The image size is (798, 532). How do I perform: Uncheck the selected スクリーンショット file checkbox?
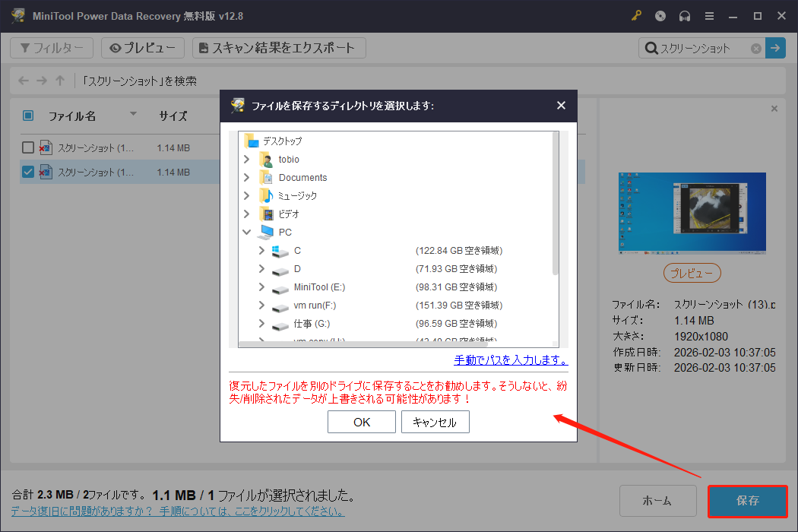(x=27, y=172)
